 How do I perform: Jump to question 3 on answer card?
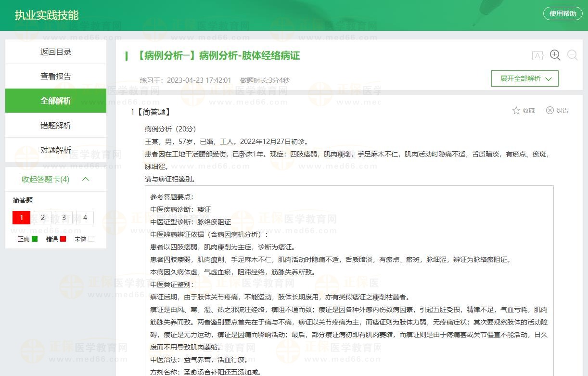(x=64, y=218)
